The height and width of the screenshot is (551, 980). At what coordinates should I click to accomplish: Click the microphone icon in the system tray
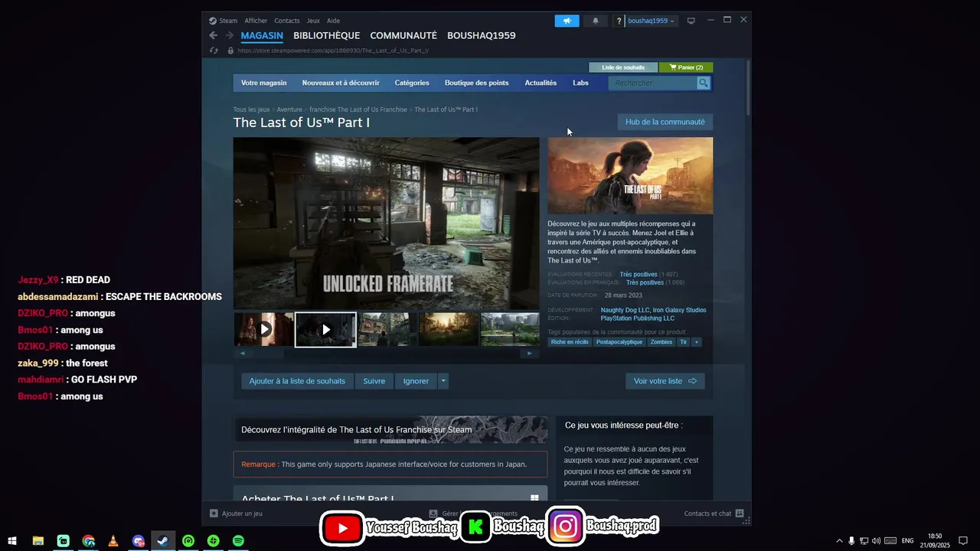[x=851, y=541]
